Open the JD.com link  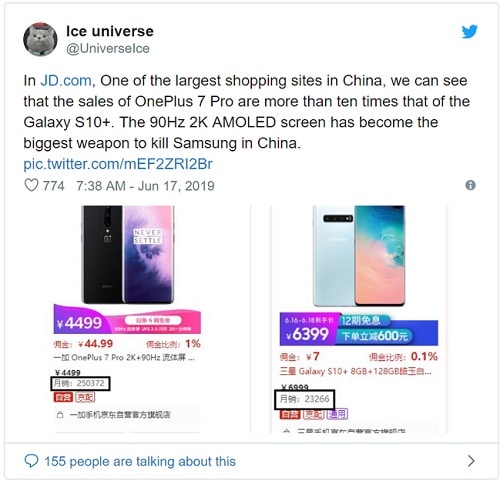[x=66, y=81]
